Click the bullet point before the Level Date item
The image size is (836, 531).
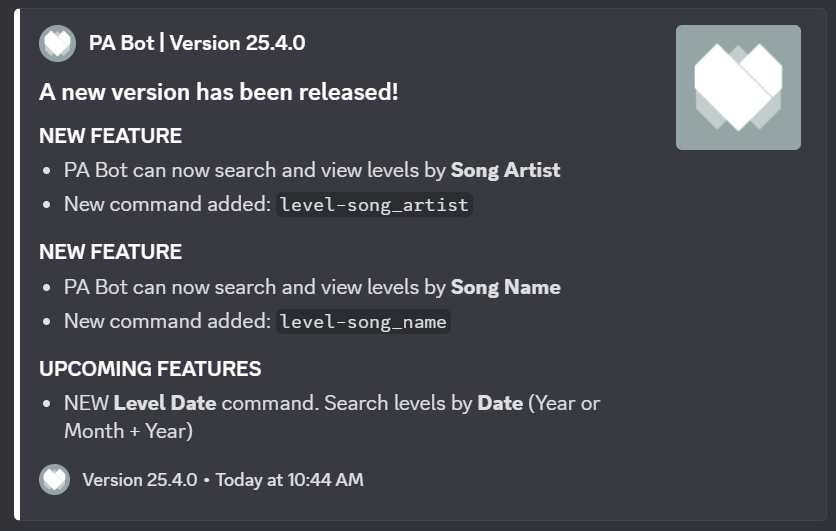(x=50, y=404)
